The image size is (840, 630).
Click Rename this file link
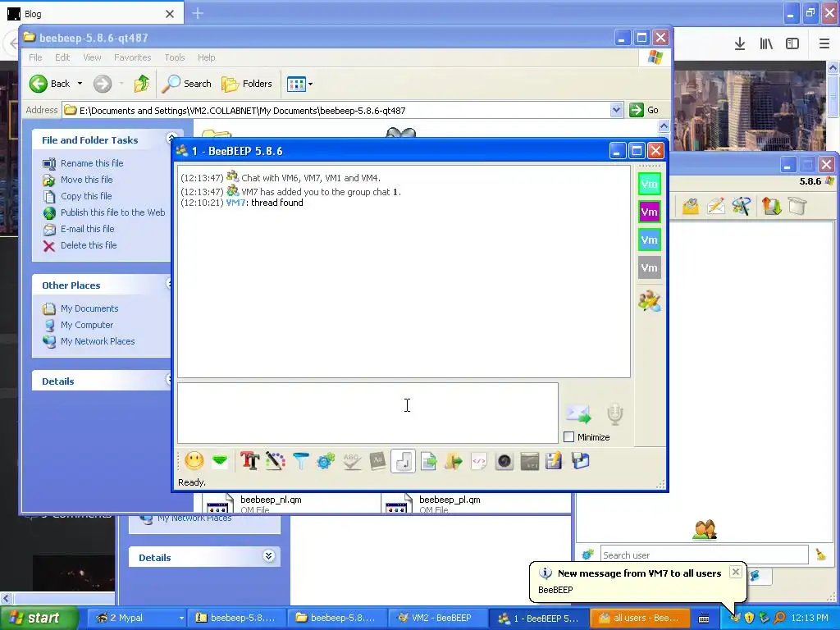[92, 163]
